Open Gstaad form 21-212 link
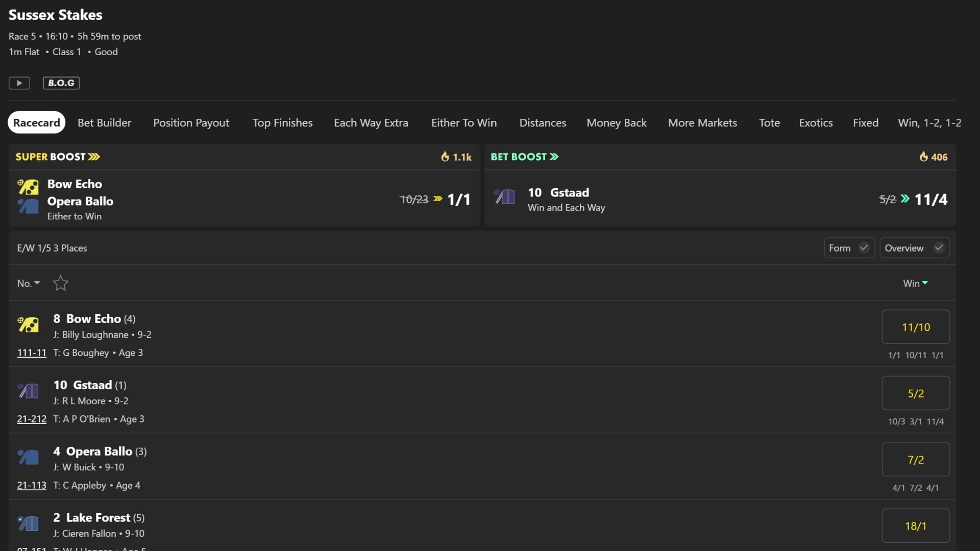 pos(32,419)
